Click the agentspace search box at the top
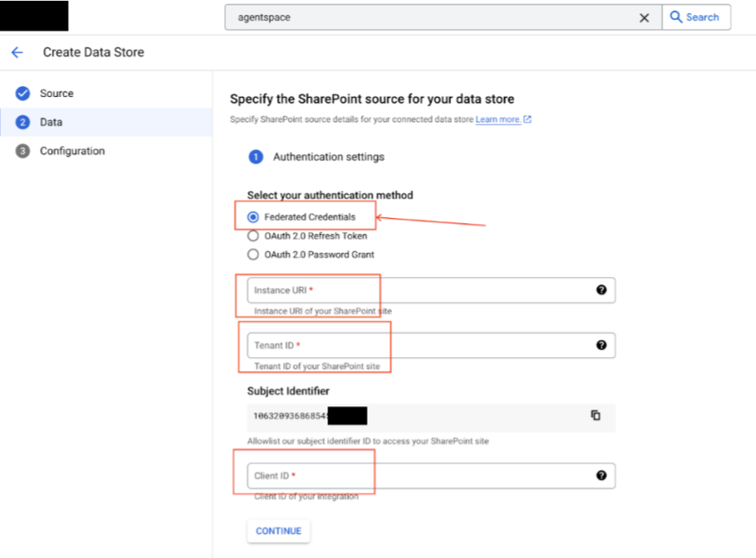Screen dimensions: 756x558 (404, 17)
